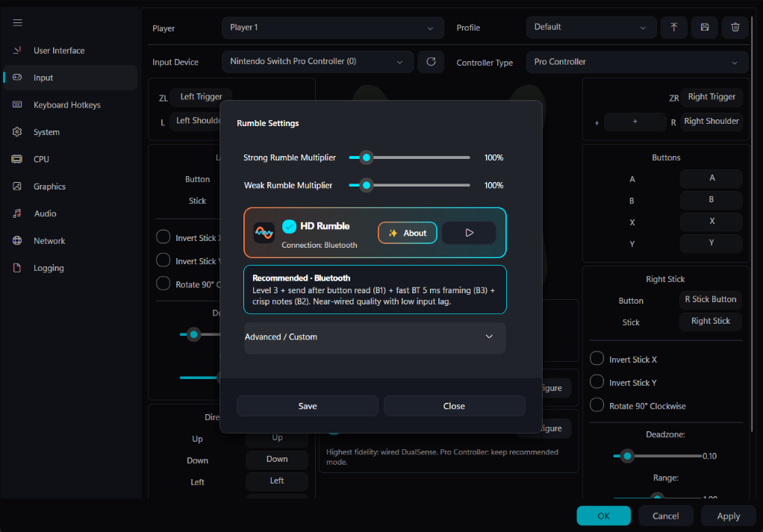Image resolution: width=763 pixels, height=532 pixels.
Task: Adjust right stick Deadzone slider
Action: pyautogui.click(x=627, y=456)
